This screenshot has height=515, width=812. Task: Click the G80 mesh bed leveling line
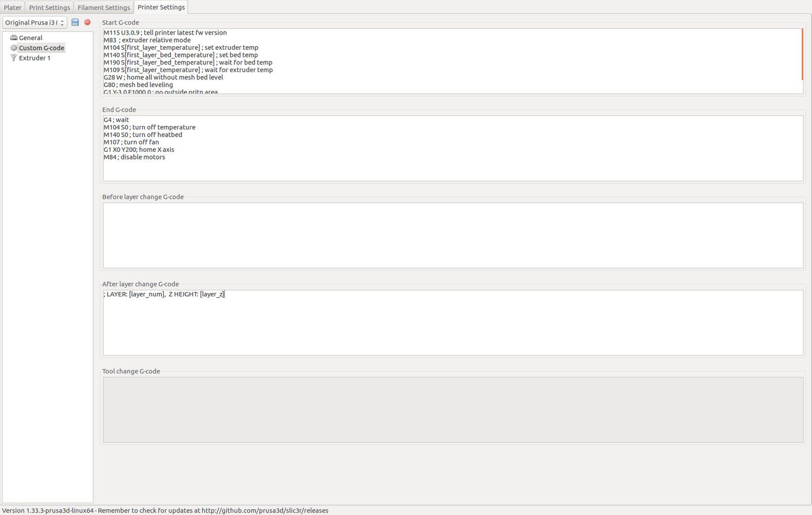click(138, 85)
